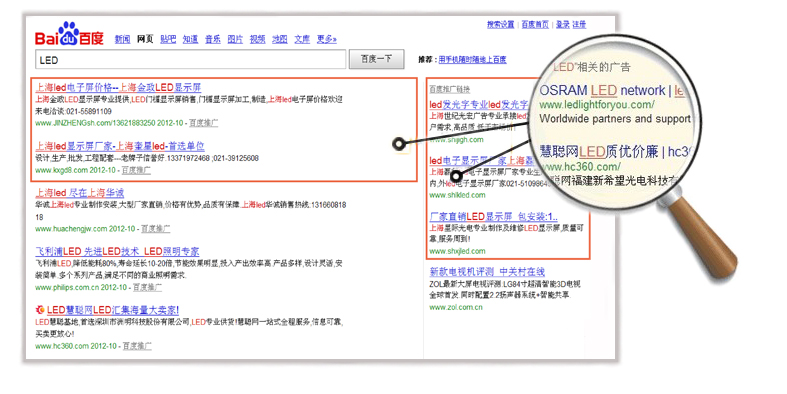This screenshot has height=394, width=787.
Task: Click the icon beside LED慧聪网 result title
Action: coord(40,310)
